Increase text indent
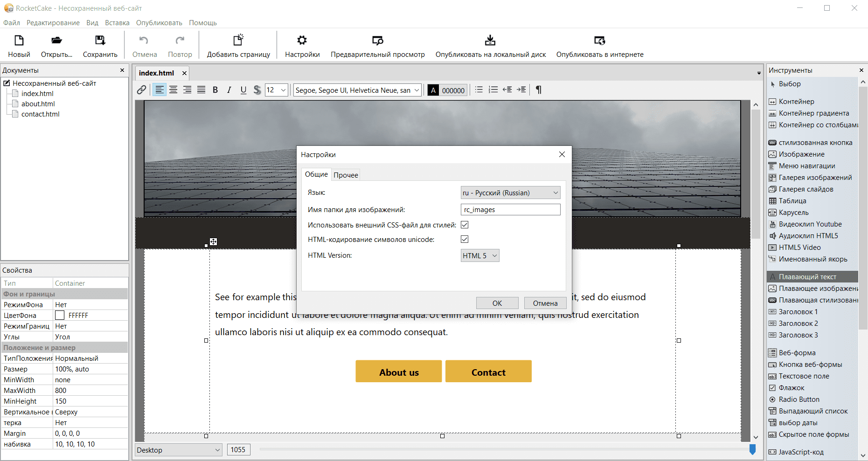This screenshot has height=461, width=868. pyautogui.click(x=521, y=89)
